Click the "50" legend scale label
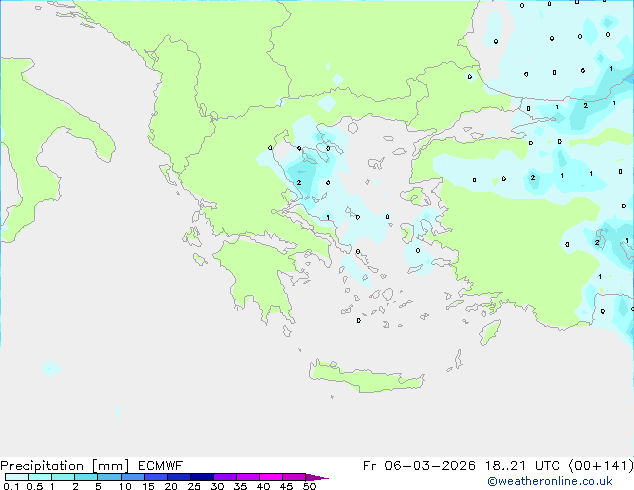Screen dimensions: 634x490 310,486
